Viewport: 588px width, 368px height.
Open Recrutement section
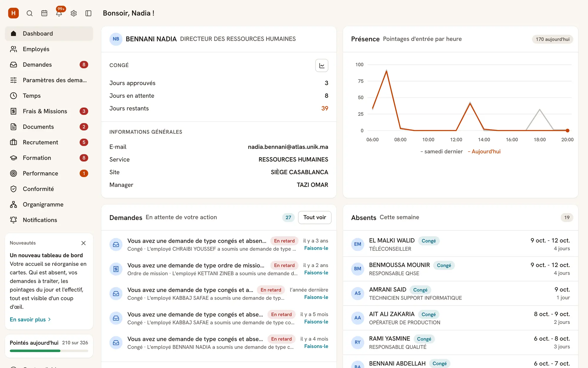point(49,142)
